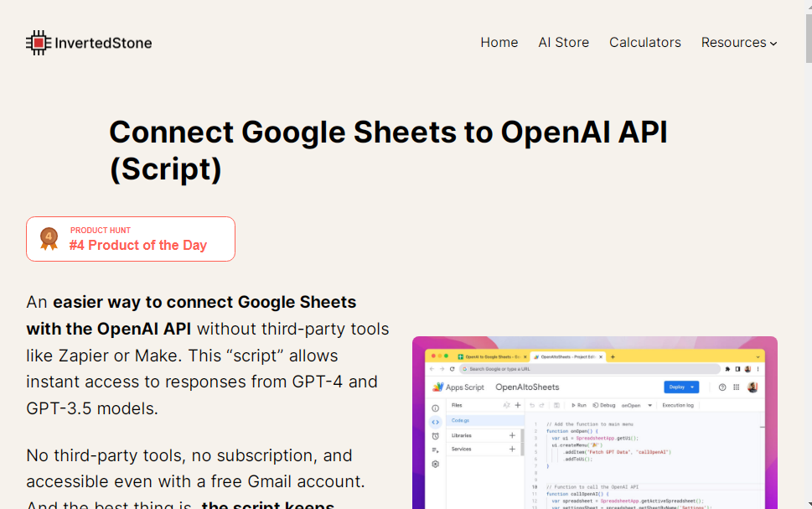Screen dimensions: 812x509
Task: Click the Help question mark icon near Deploy
Action: (x=721, y=387)
